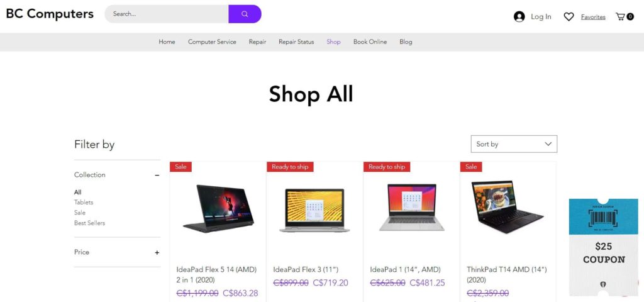The height and width of the screenshot is (302, 644).
Task: Open the Book Online menu item
Action: point(370,42)
